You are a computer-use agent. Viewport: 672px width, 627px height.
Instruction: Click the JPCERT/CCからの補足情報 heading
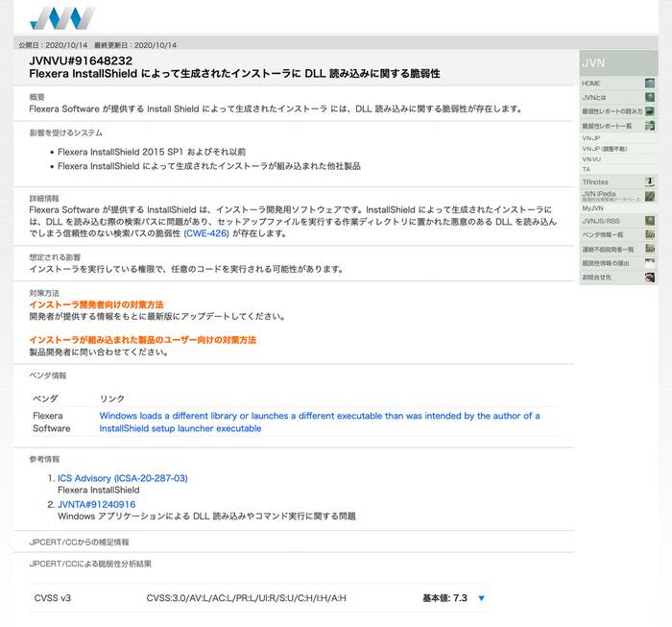click(x=79, y=543)
